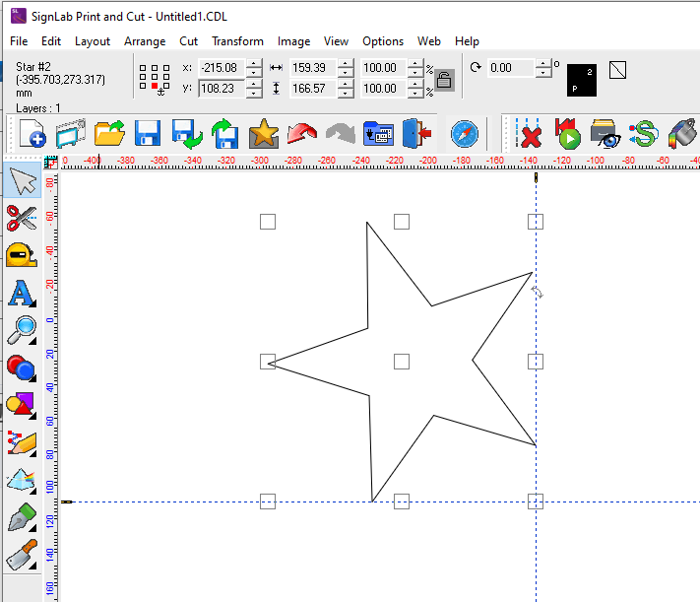This screenshot has height=602, width=700.
Task: Set the anchor point to top-left
Action: pyautogui.click(x=143, y=68)
